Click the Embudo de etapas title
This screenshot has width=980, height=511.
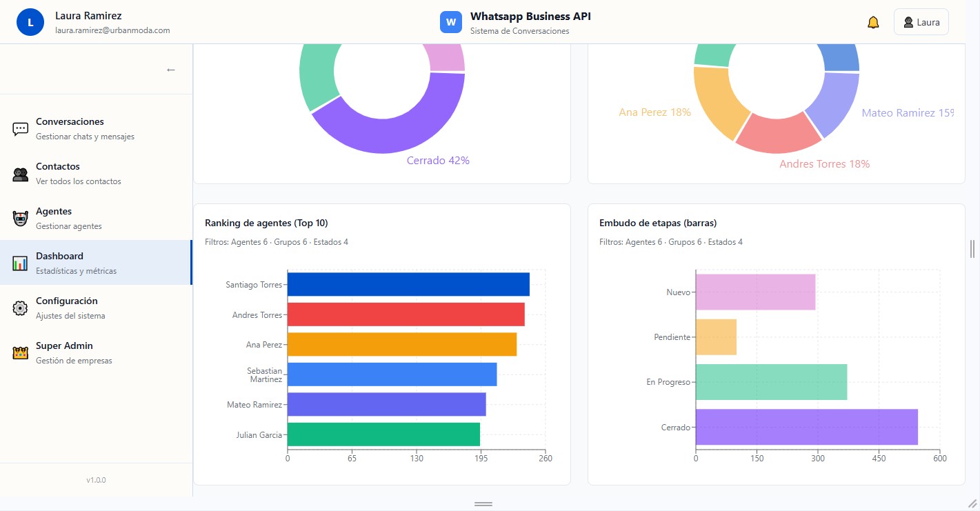[658, 223]
